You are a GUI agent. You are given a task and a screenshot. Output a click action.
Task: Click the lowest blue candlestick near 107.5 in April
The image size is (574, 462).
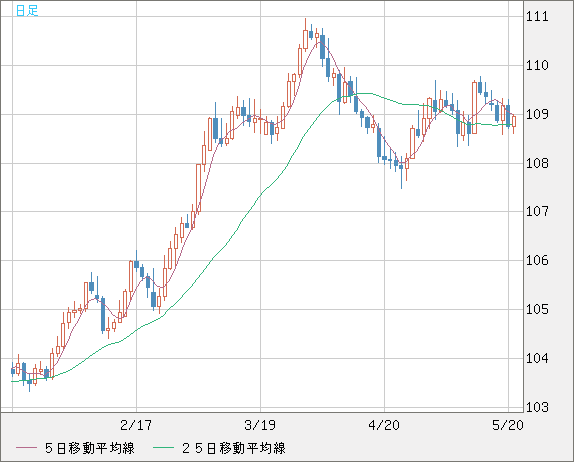point(401,171)
